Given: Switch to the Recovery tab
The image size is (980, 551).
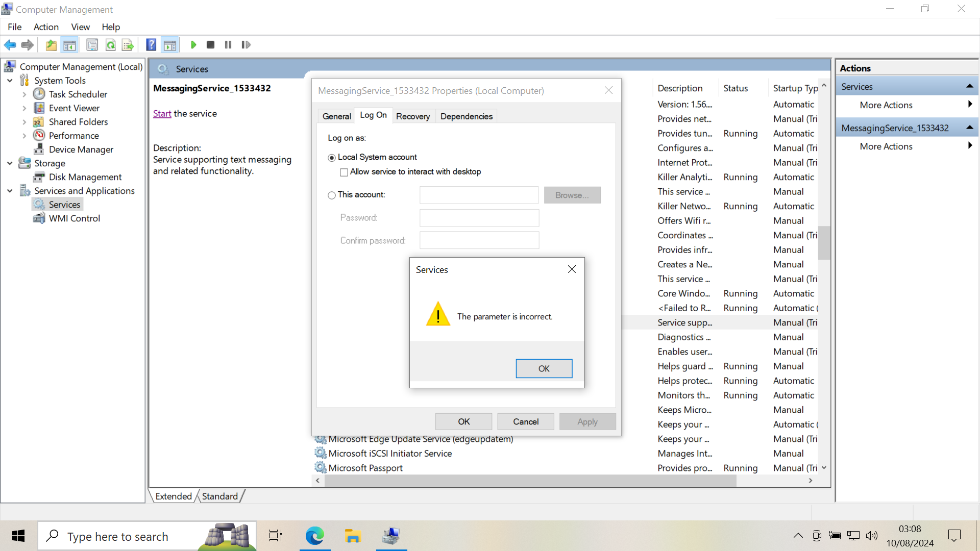Looking at the screenshot, I should click(x=412, y=116).
